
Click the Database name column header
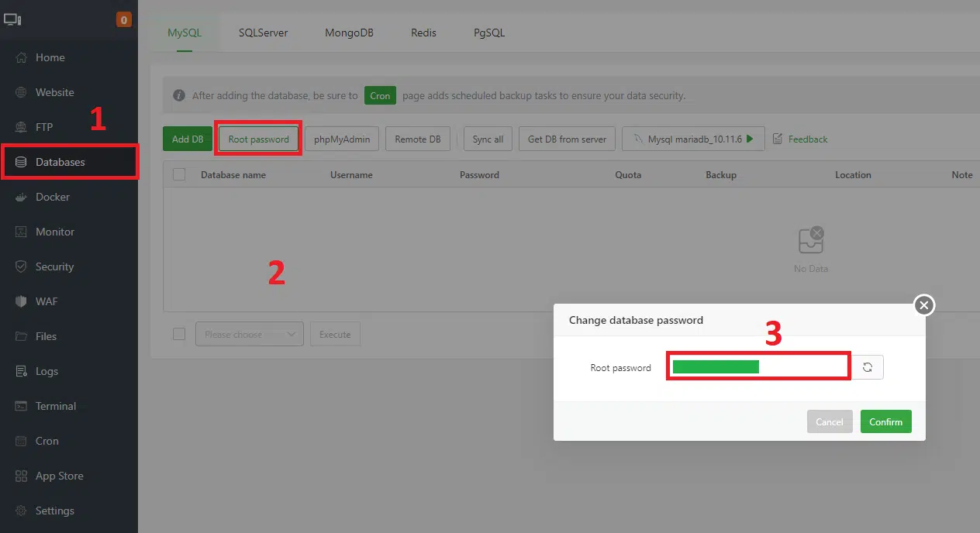coord(233,175)
